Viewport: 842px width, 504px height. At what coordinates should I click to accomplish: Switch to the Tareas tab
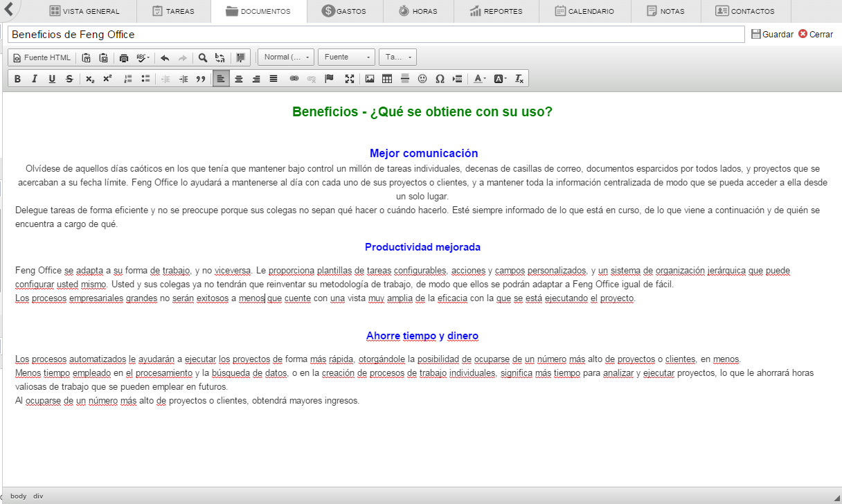pos(173,11)
